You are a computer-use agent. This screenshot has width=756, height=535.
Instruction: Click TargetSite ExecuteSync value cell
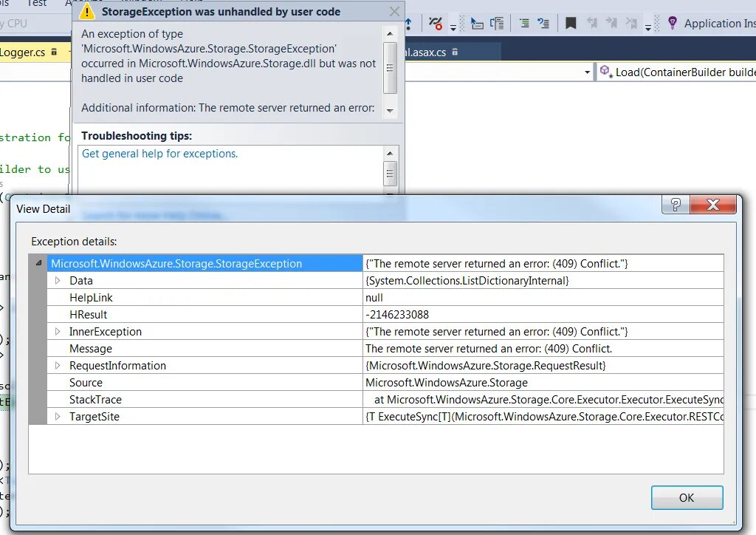[x=543, y=416]
